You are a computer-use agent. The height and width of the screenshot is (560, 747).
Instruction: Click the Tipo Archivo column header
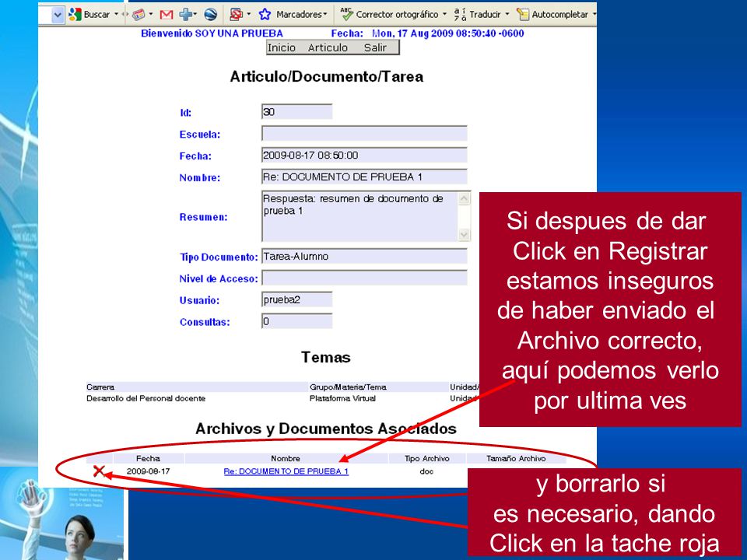click(427, 459)
